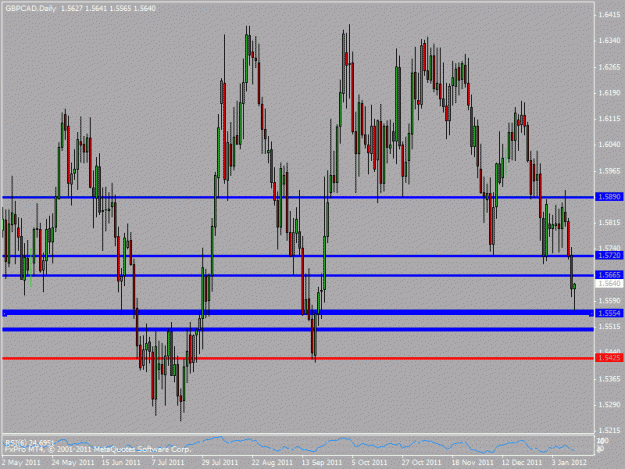Click the 5 Oct 2011 date label
Screen dimensions: 625x469
pos(369,462)
